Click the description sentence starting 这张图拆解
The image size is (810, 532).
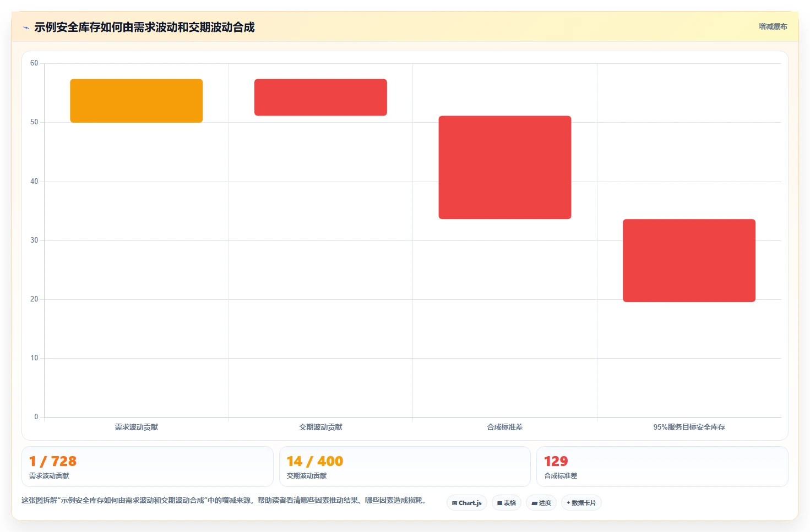[225, 500]
